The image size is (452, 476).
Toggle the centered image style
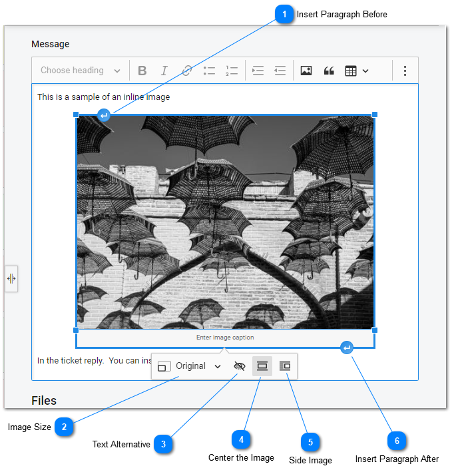point(262,366)
